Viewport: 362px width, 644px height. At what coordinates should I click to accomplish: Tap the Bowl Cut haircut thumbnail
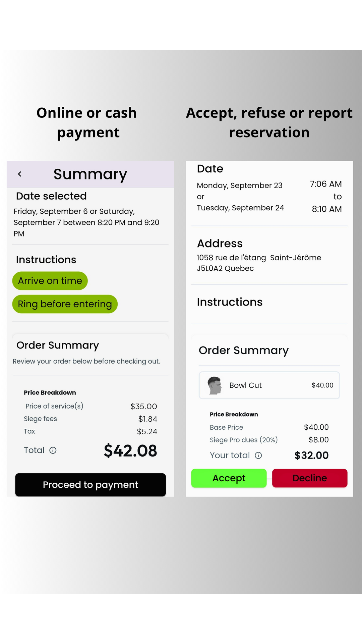215,385
